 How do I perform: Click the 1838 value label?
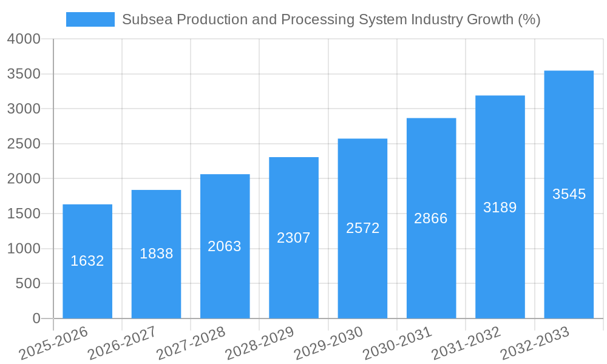[157, 254]
